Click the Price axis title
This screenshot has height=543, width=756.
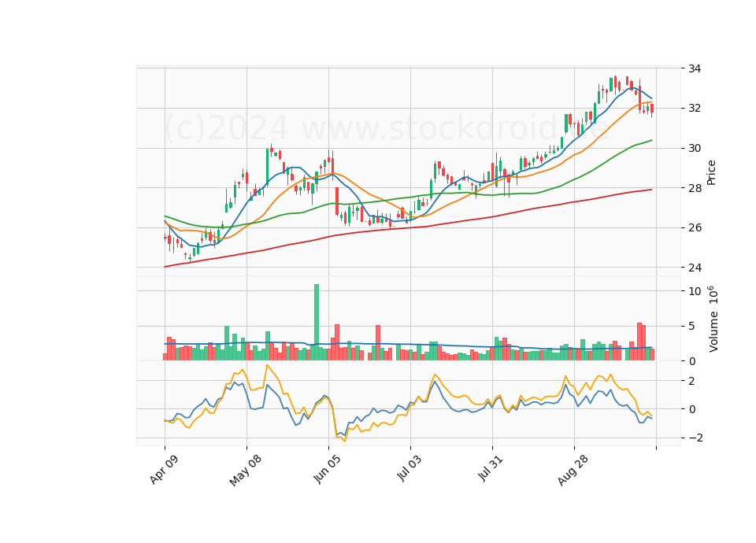[x=711, y=172]
